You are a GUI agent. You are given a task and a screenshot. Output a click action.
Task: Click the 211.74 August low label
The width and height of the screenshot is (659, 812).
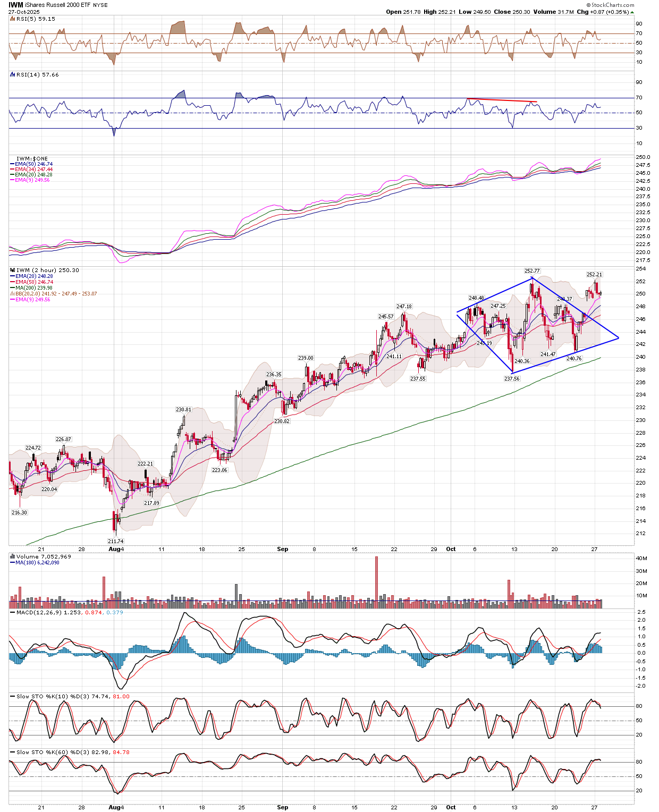(x=115, y=542)
